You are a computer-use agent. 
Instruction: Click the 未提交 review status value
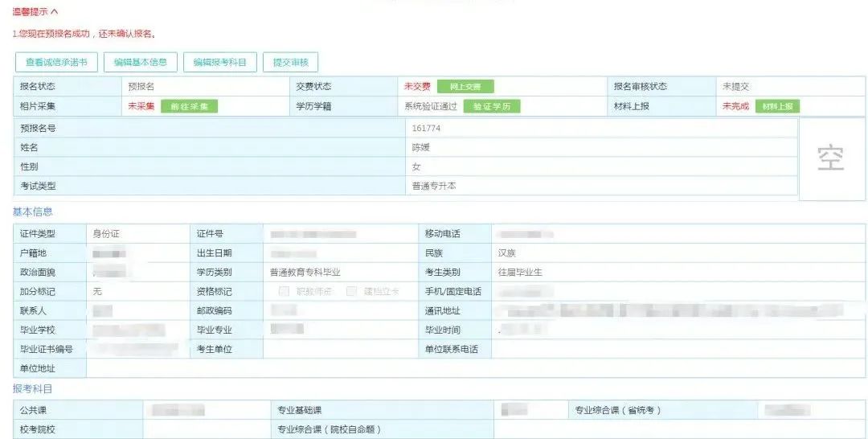point(735,87)
